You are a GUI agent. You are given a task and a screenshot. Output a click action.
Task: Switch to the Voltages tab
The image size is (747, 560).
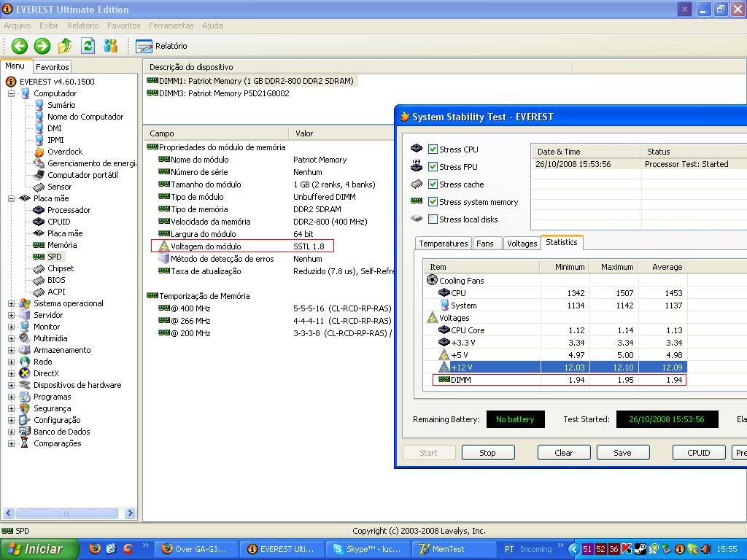click(x=522, y=244)
